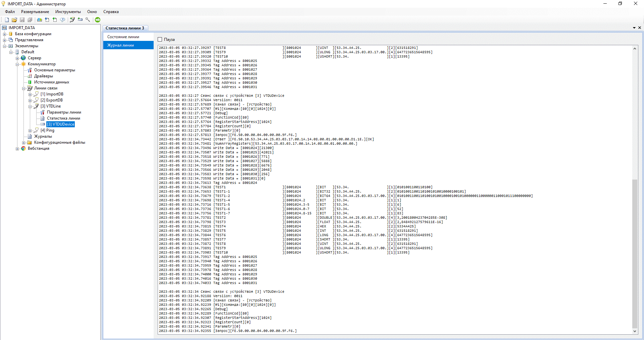Click the Open project folder icon
Screen dimensions: 644x340
click(x=14, y=20)
